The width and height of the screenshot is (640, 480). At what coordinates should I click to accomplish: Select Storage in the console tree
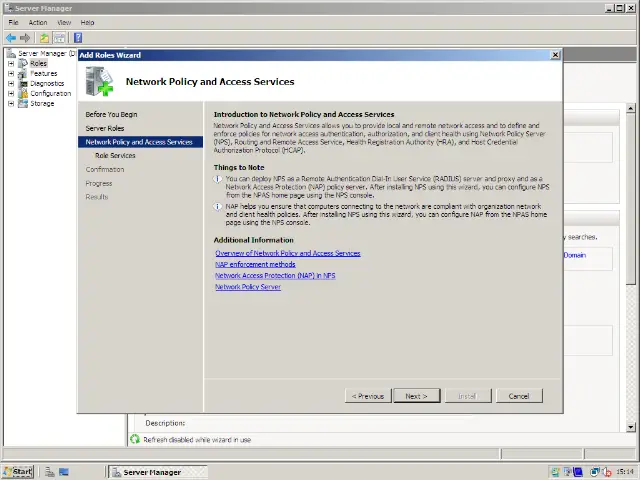[x=42, y=104]
